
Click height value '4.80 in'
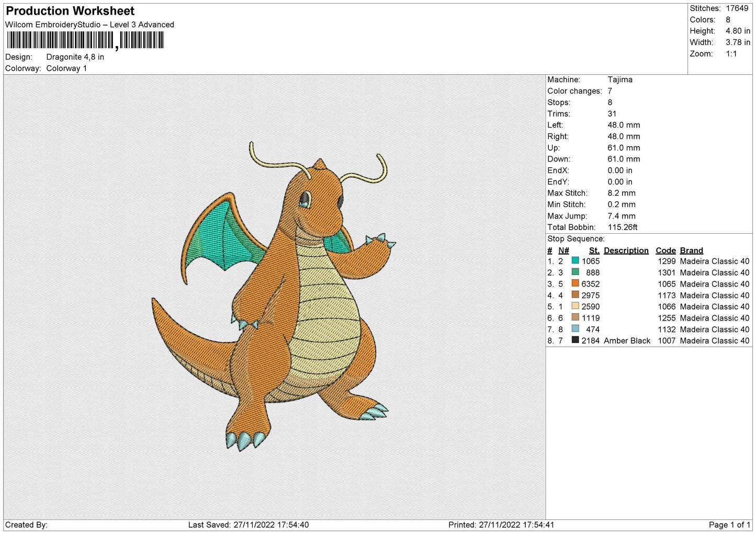point(738,31)
